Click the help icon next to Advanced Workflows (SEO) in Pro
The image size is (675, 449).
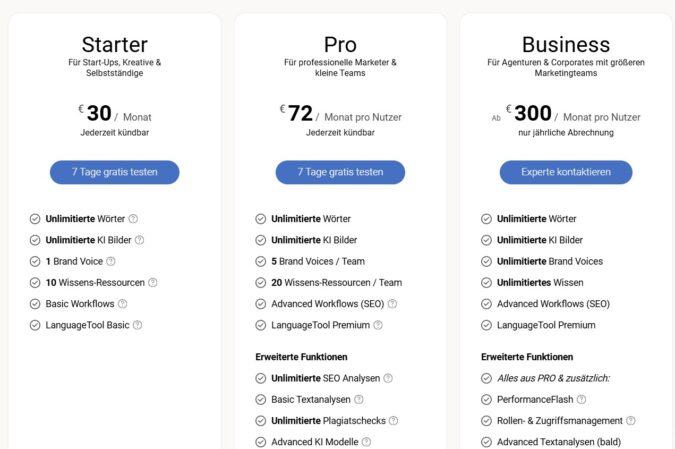click(x=392, y=304)
